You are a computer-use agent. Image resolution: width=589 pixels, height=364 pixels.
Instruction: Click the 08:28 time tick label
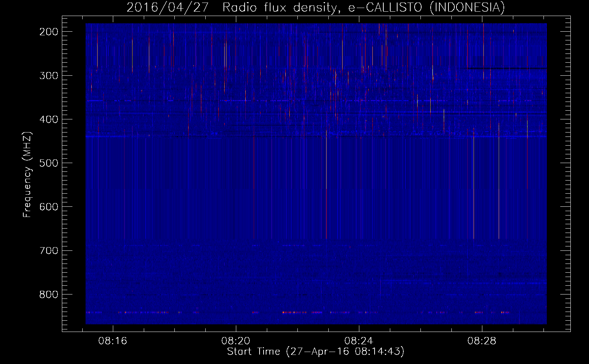482,341
